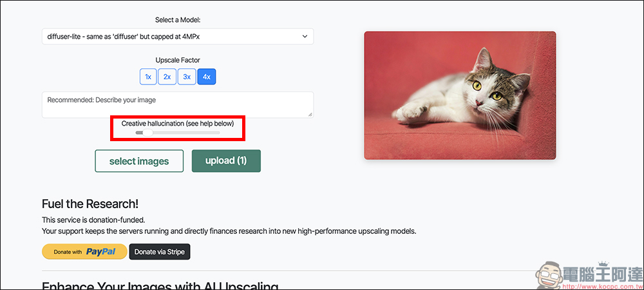The height and width of the screenshot is (290, 644).
Task: Choose the 2x upscale factor
Action: (x=167, y=77)
